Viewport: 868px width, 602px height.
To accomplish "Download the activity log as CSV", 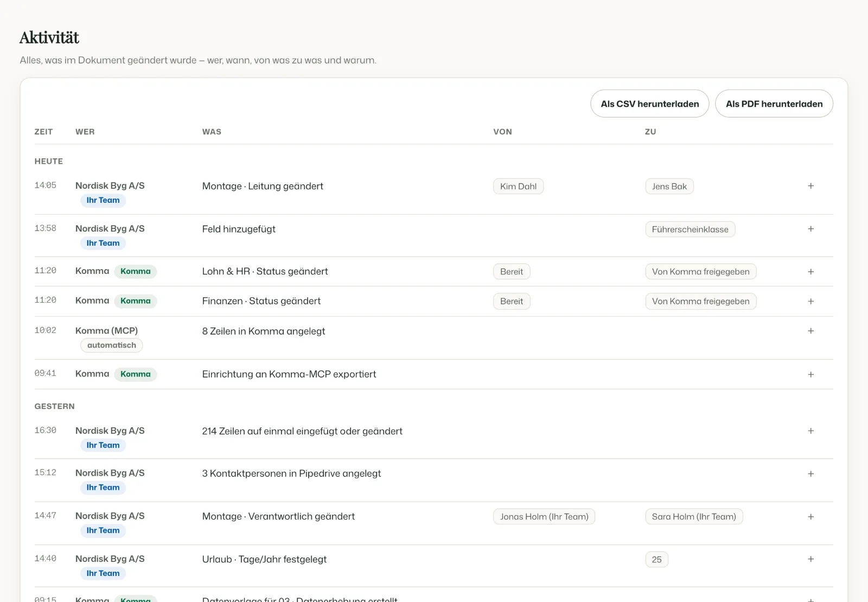I will 649,104.
